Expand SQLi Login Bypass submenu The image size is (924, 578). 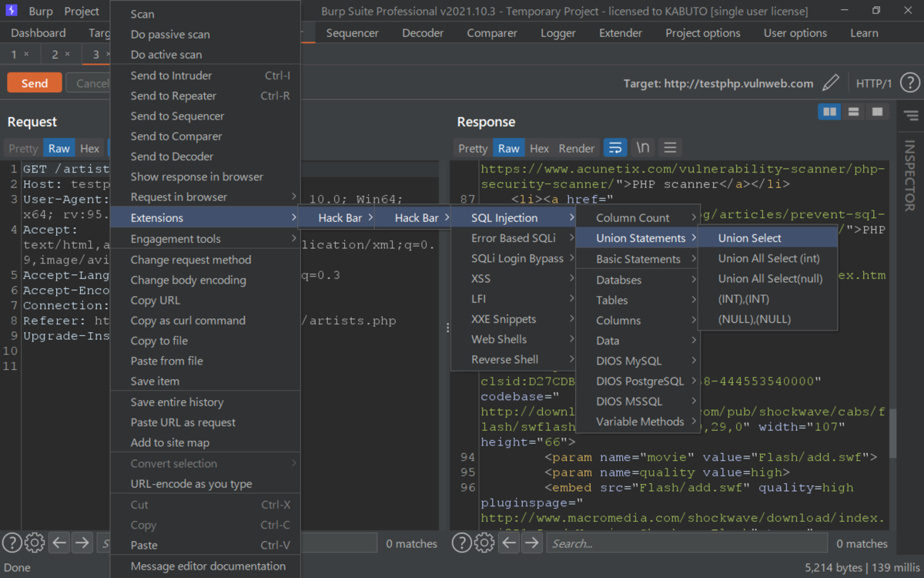(x=514, y=258)
